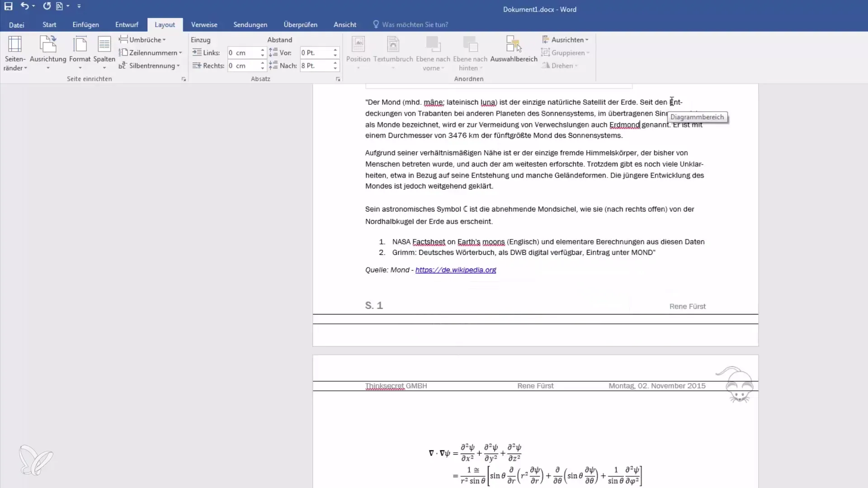Expand the Silbentrennung hyphenation dropdown
The width and height of the screenshot is (868, 488).
coord(149,66)
